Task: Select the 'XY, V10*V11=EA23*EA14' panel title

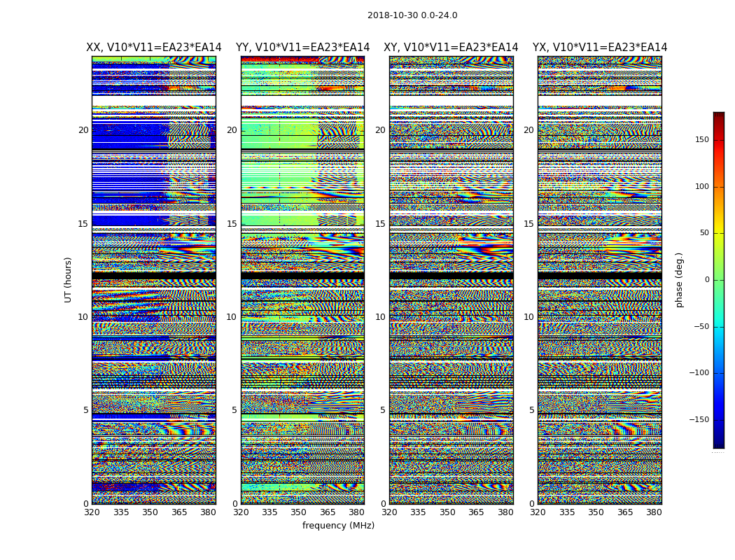Action: click(x=451, y=48)
